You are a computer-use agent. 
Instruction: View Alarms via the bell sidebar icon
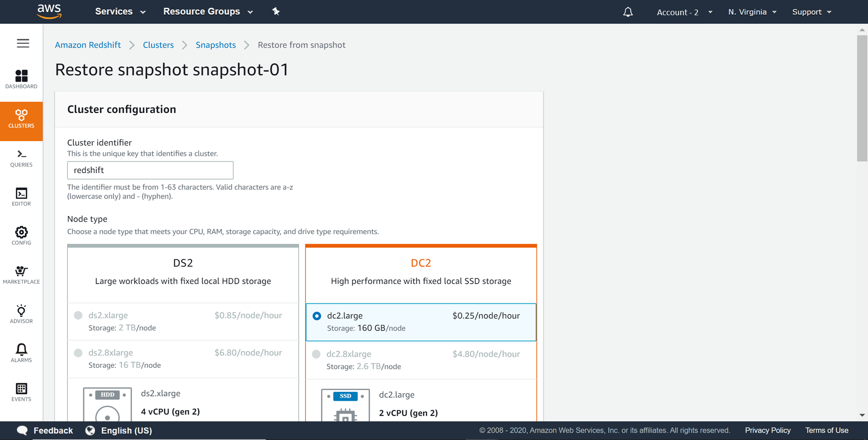click(x=21, y=353)
